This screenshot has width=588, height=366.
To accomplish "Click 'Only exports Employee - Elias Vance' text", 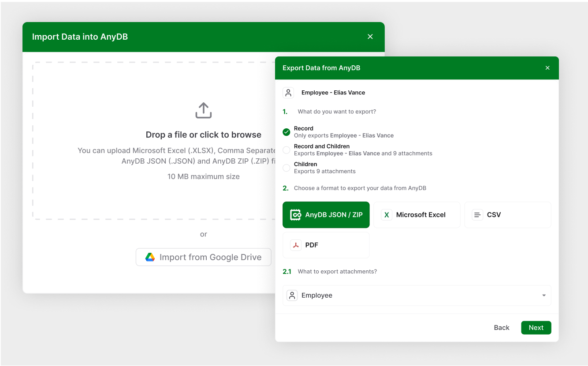I will [344, 135].
